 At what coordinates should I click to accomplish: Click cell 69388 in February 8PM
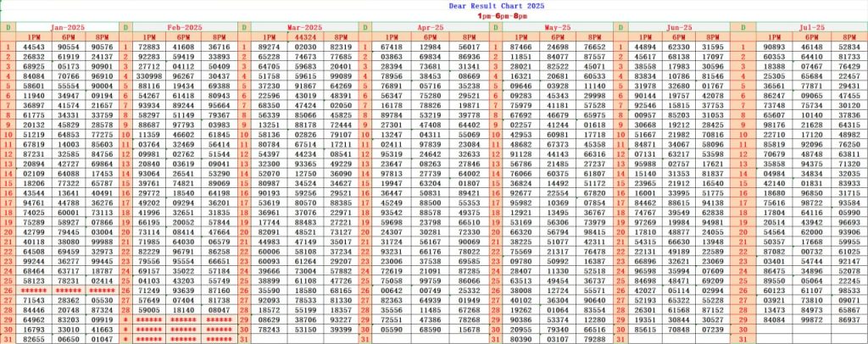[220, 86]
